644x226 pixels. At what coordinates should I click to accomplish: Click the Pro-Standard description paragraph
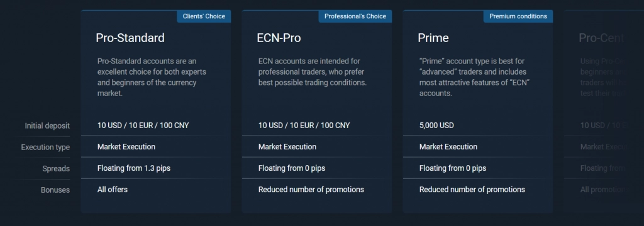(152, 77)
